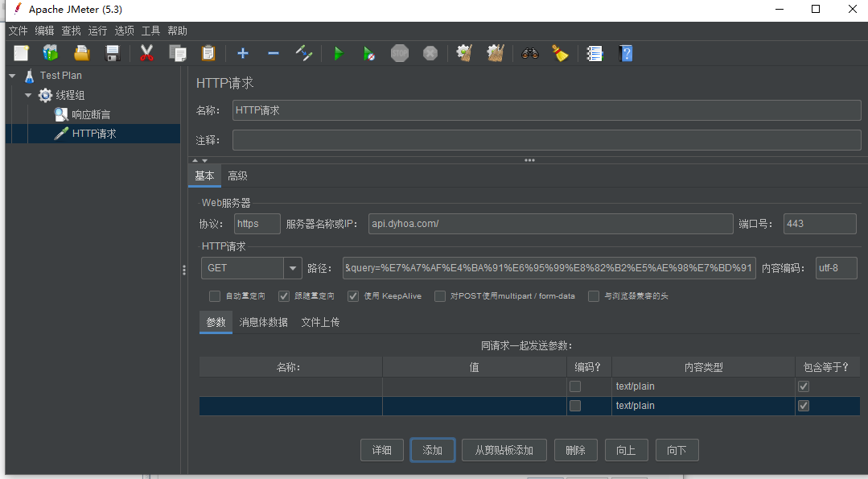Toggle 跟随重定向 checkbox
The height and width of the screenshot is (479, 868).
tap(284, 296)
